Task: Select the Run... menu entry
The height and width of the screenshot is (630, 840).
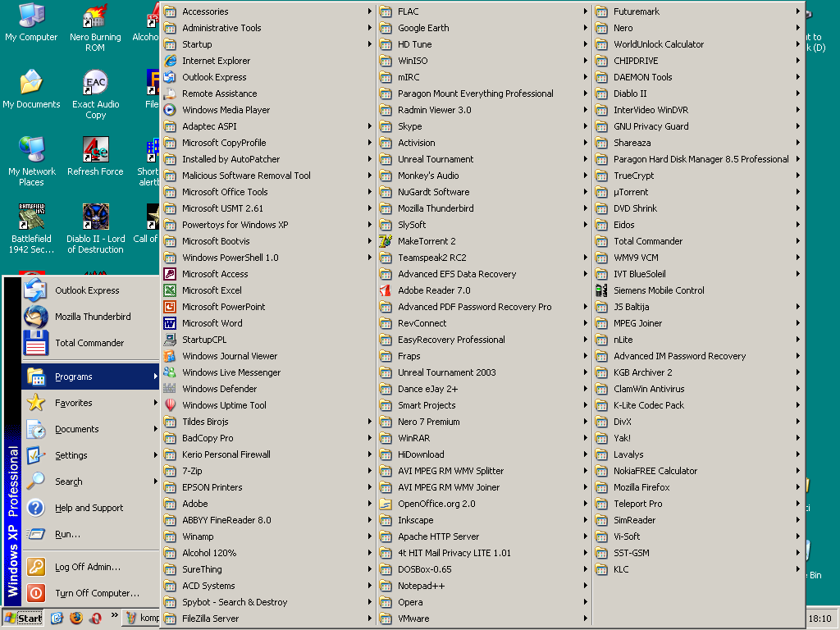Action: (x=91, y=534)
